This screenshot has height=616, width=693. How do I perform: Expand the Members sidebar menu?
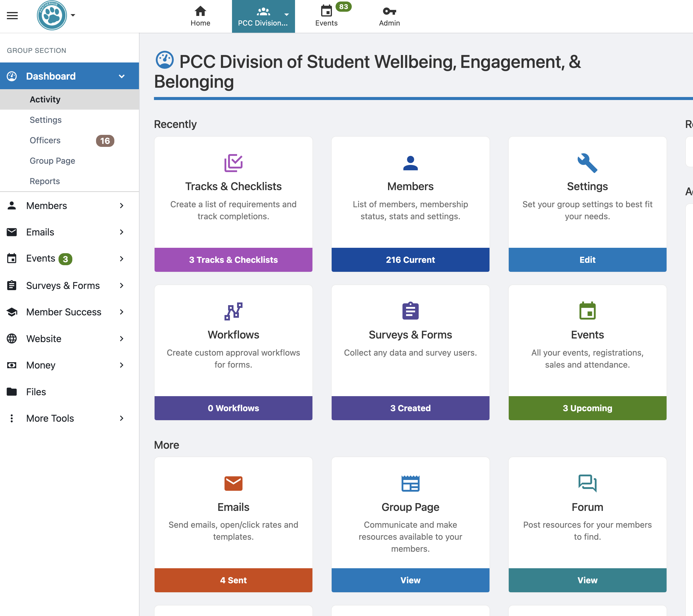click(x=122, y=205)
